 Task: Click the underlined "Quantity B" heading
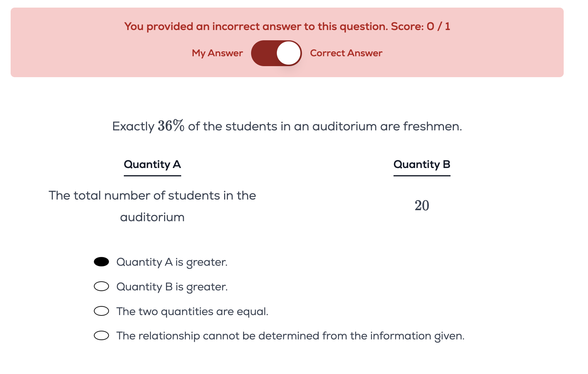coord(422,165)
